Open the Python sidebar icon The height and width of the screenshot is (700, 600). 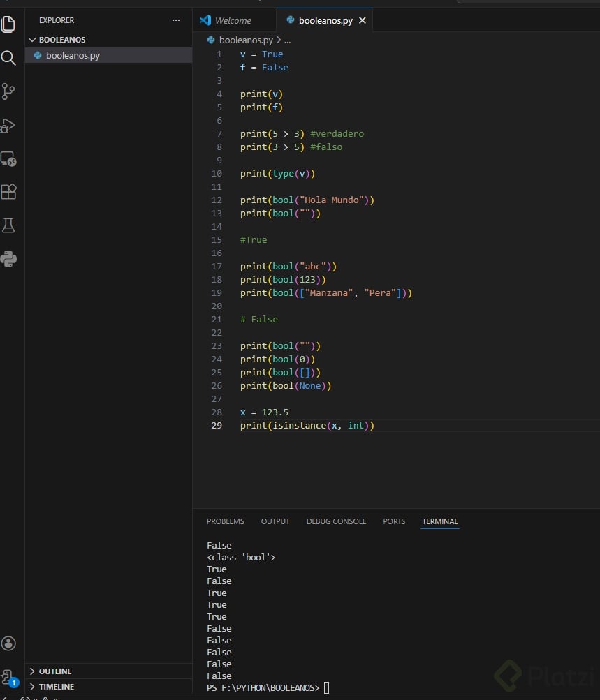click(x=8, y=259)
